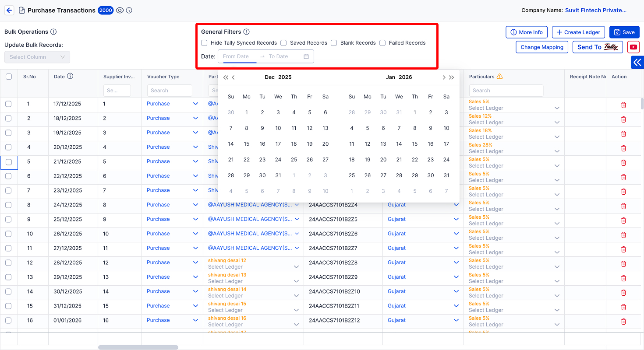Expand Voucher Type dropdown for row 14
Screen dimensions: 644x350
[x=195, y=291]
